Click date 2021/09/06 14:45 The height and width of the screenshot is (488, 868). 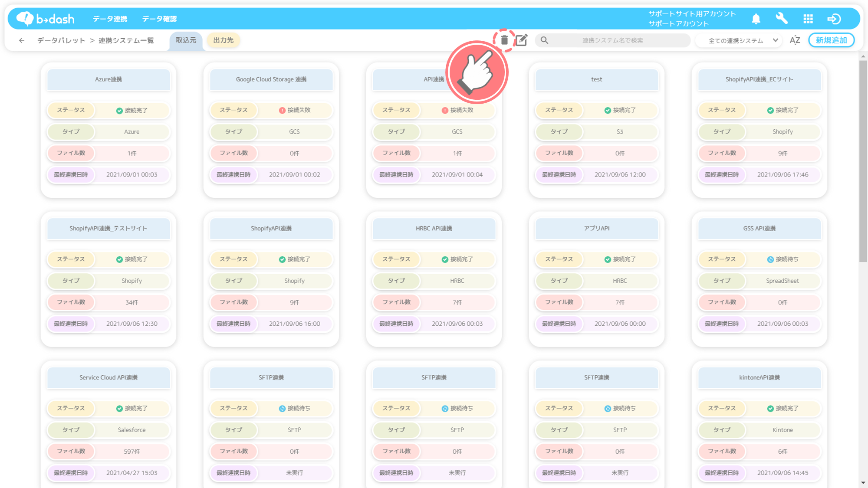[x=783, y=473]
